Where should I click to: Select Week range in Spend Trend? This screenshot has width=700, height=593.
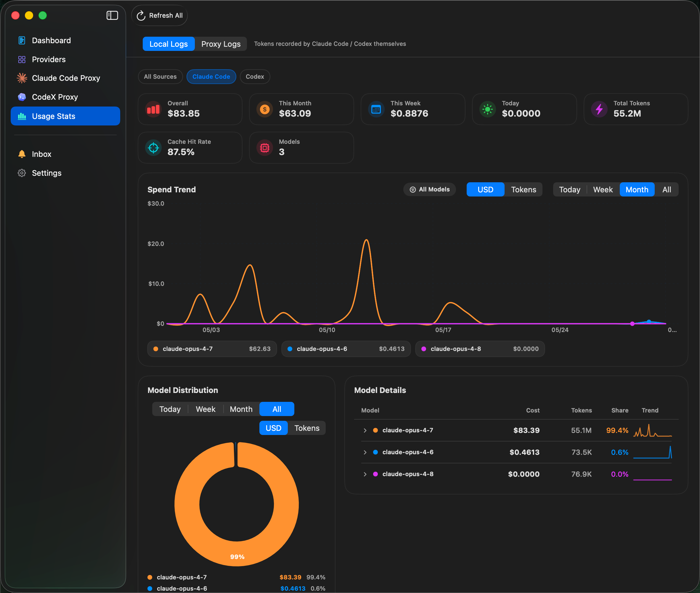pyautogui.click(x=603, y=190)
